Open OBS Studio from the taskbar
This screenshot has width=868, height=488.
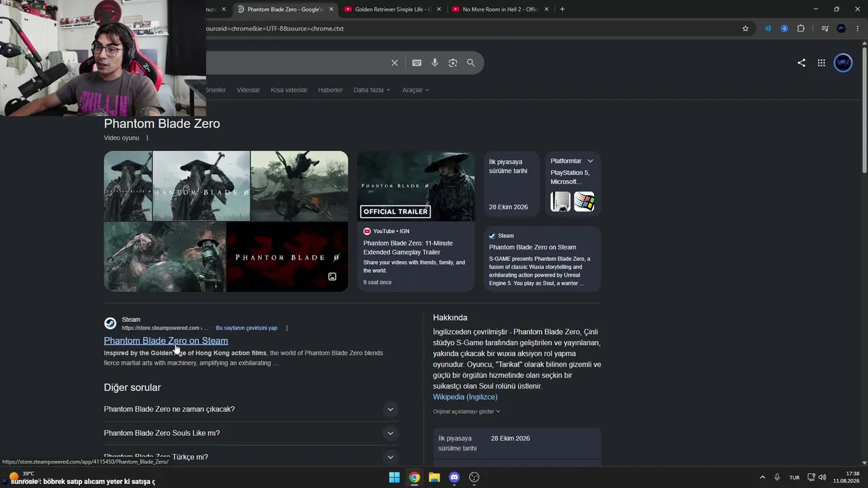[474, 477]
